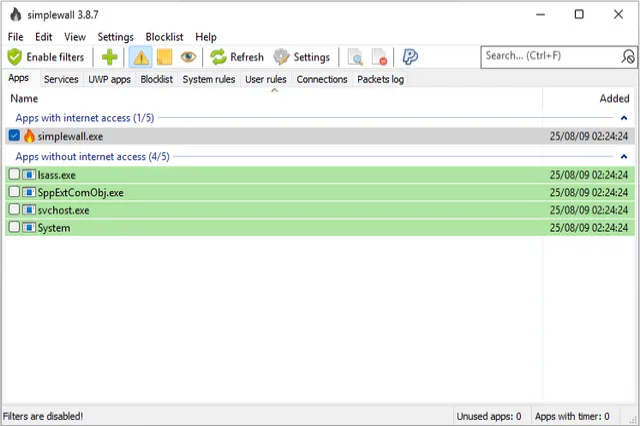Switch to the Packets log tab
Viewport: 640px width, 426px height.
[380, 79]
